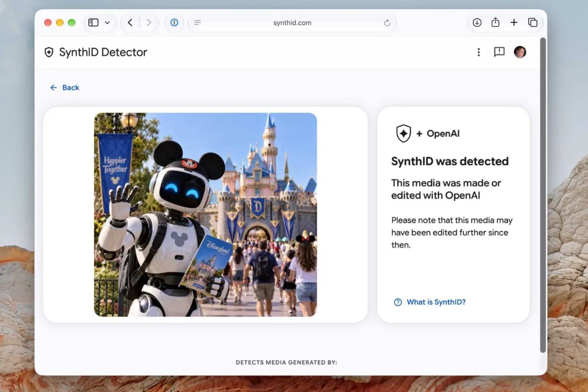Go back with the browser back arrow
The image size is (588, 392).
(130, 23)
